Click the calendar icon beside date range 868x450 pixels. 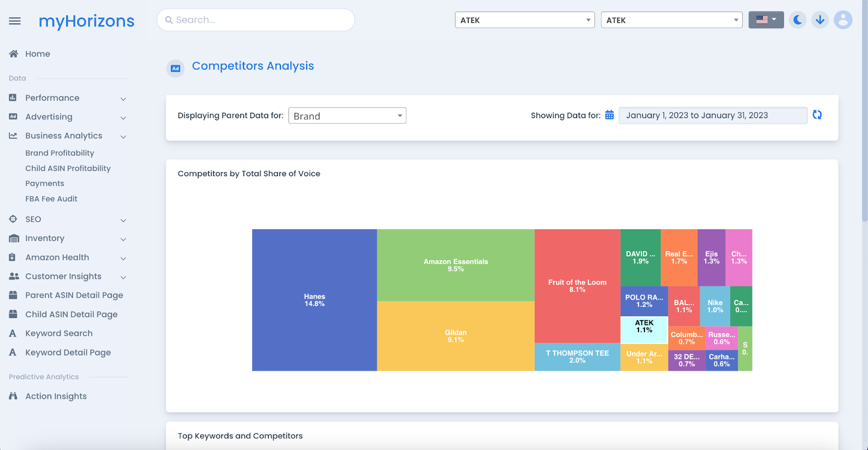609,115
